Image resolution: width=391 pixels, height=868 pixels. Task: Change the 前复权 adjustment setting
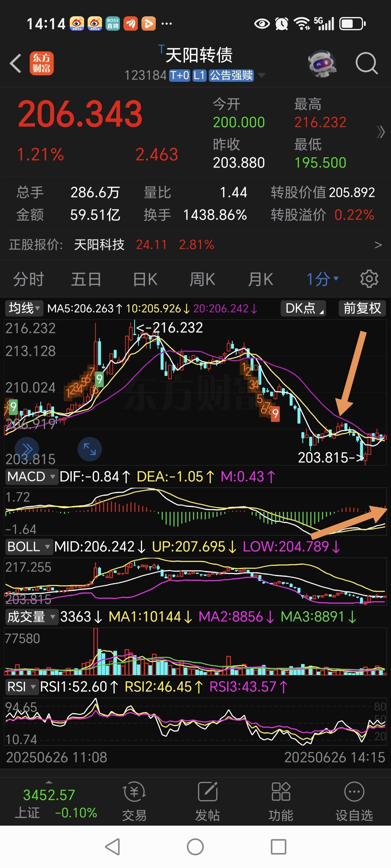pos(362,308)
